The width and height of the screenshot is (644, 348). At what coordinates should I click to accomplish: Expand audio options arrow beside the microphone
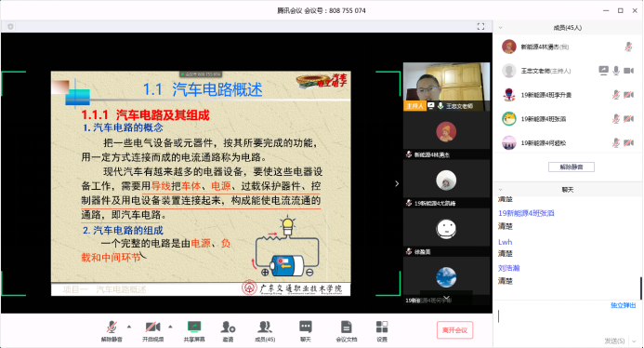129,327
